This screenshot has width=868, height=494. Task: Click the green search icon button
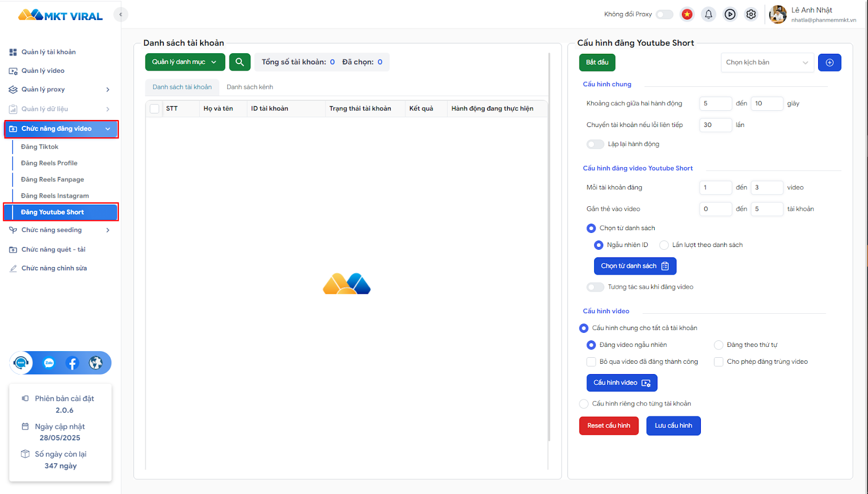(x=240, y=62)
